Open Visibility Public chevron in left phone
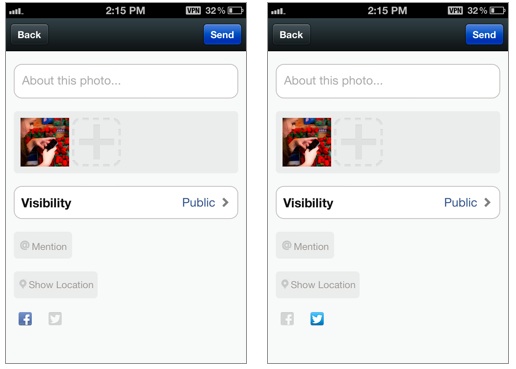The image size is (516, 369). [225, 202]
